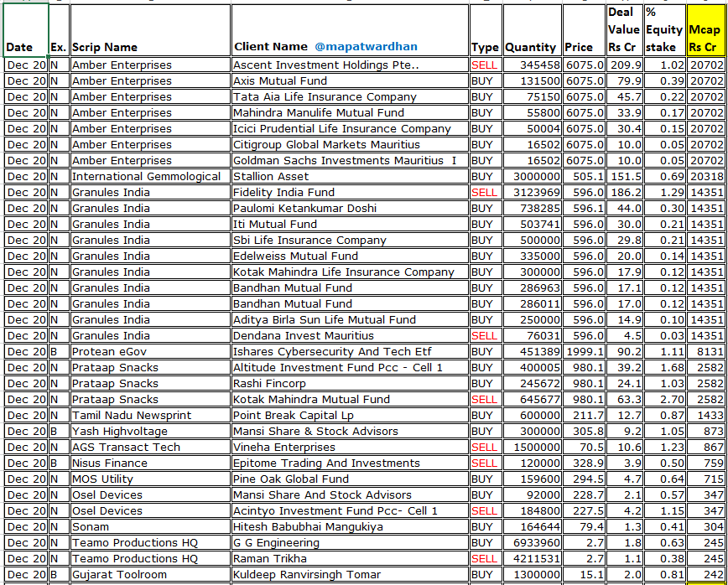The height and width of the screenshot is (585, 728).
Task: Select the MOS Utility scrip cell
Action: [x=150, y=479]
